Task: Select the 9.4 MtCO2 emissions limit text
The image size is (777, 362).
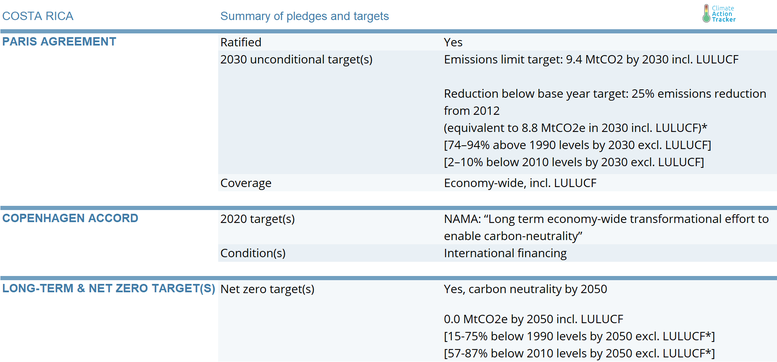Action: point(592,60)
